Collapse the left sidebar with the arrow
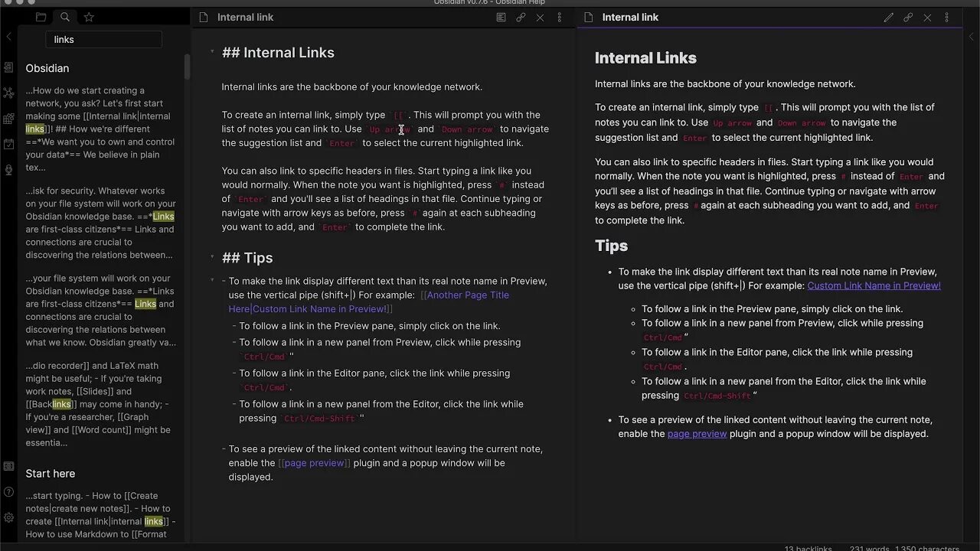This screenshot has height=551, width=980. tap(8, 36)
